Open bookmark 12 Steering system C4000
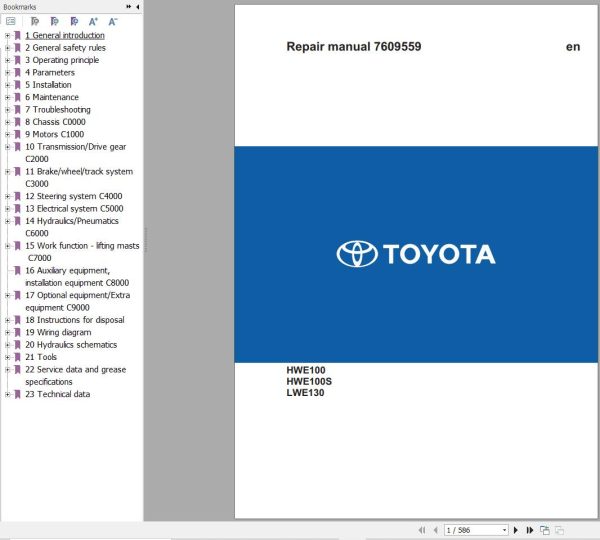 point(74,196)
